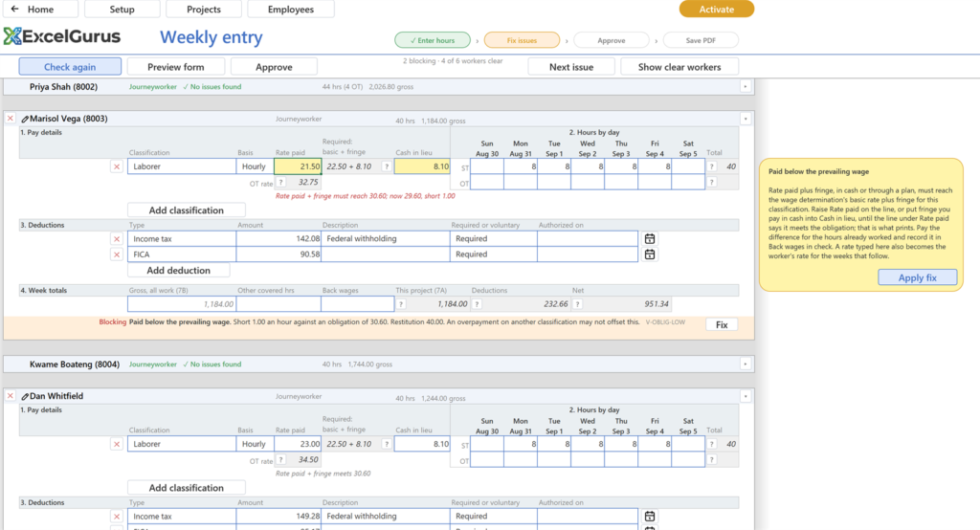Select Dan Whitfield's Rate paid 23.00 field
The image size is (980, 530).
298,444
